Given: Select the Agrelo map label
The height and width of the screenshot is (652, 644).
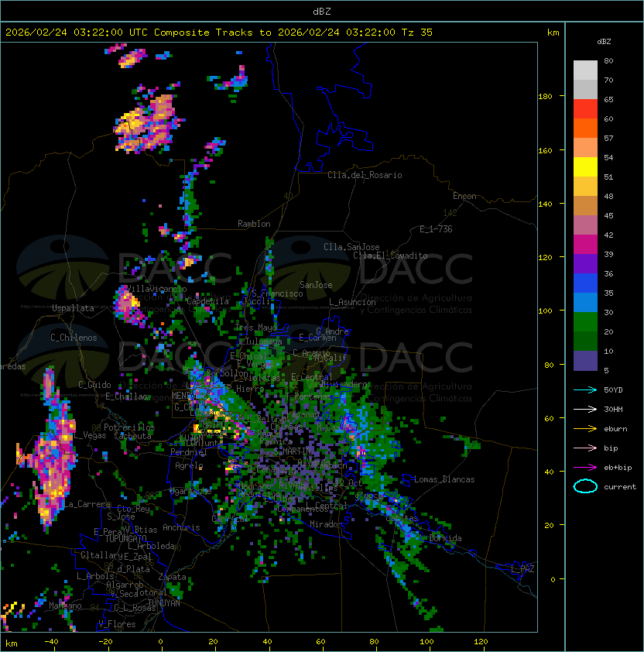Looking at the screenshot, I should tap(189, 465).
